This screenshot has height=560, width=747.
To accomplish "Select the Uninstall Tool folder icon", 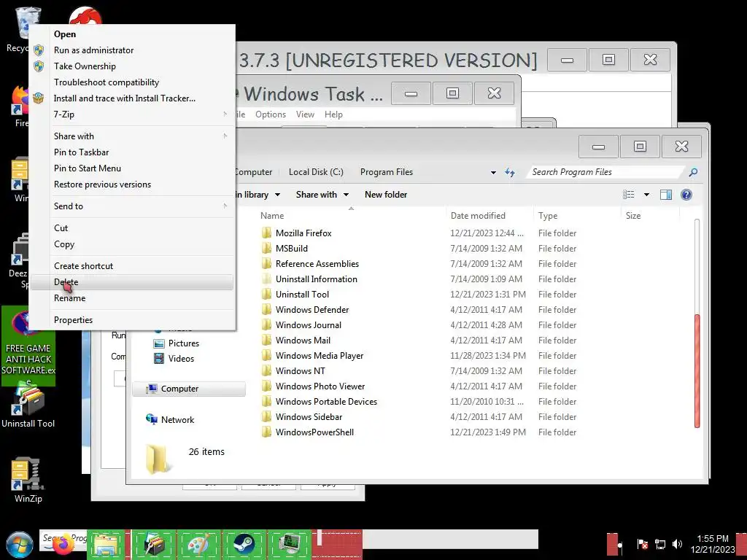I will pyautogui.click(x=267, y=295).
